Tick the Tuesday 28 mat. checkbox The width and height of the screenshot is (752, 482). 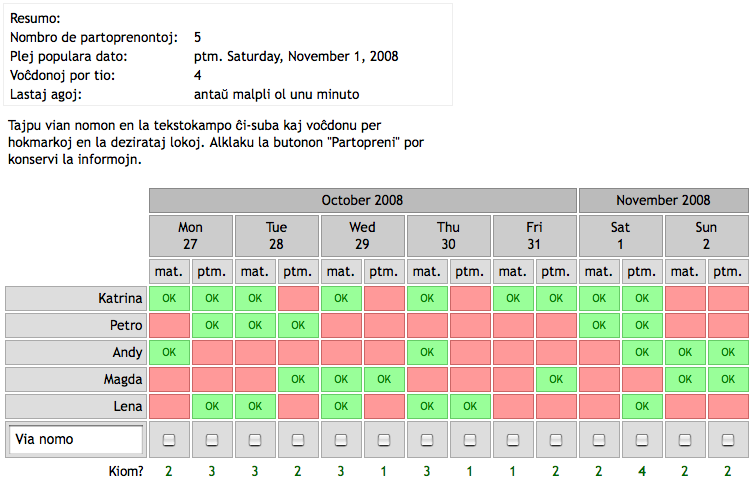pyautogui.click(x=255, y=440)
